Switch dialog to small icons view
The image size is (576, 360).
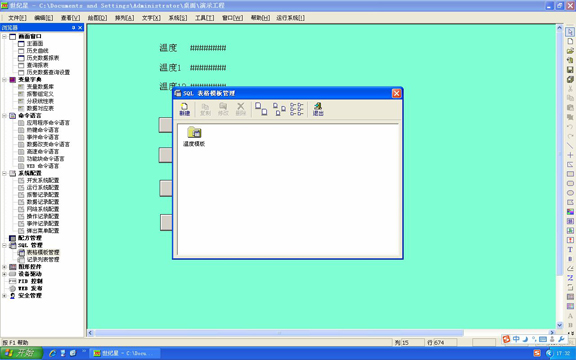point(279,109)
